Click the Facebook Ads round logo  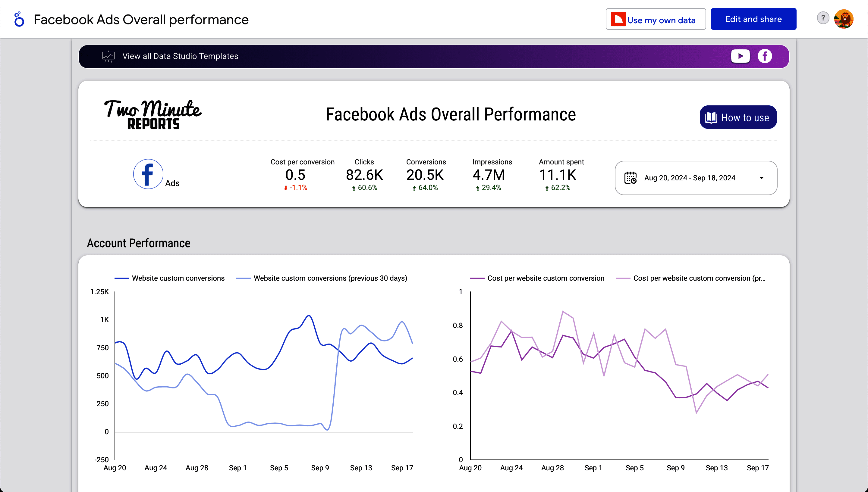click(x=148, y=174)
